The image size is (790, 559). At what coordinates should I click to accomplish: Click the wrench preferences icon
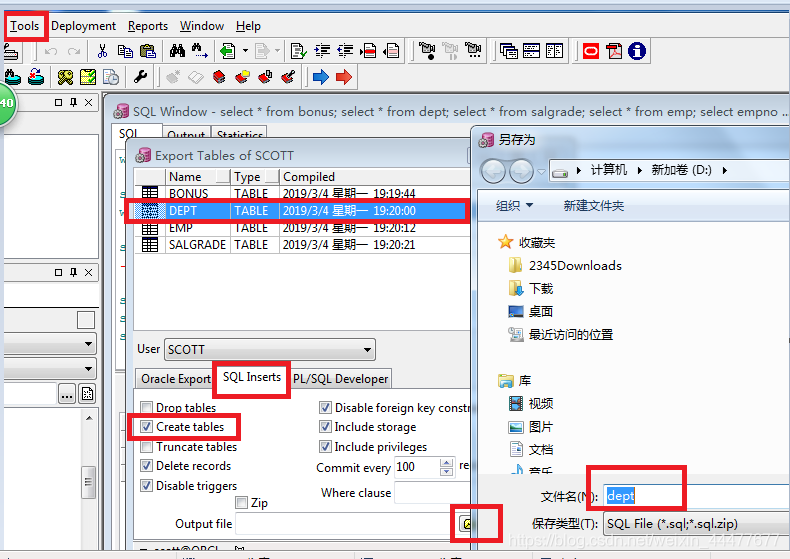(140, 77)
